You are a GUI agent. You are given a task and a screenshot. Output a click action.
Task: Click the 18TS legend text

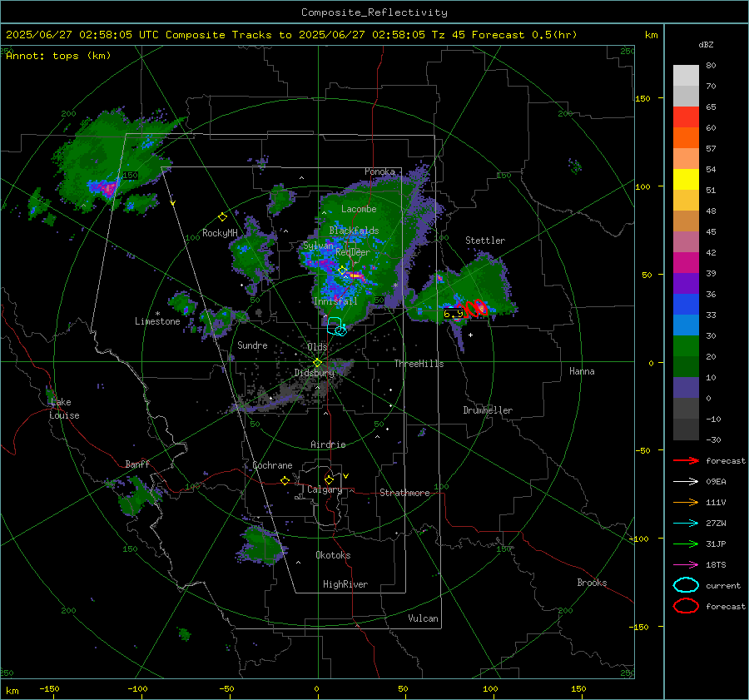[716, 565]
